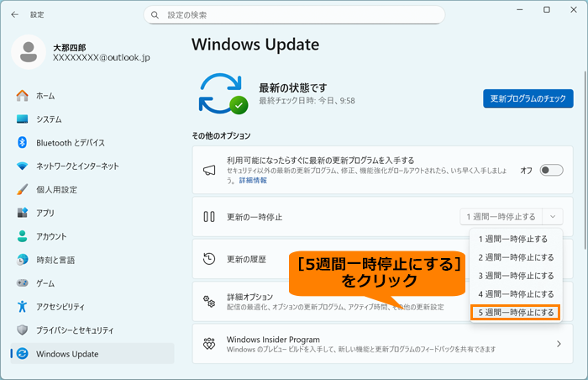Image resolution: width=588 pixels, height=380 pixels.
Task: Click the network Wi-Fi icon in sidebar
Action: coord(22,166)
